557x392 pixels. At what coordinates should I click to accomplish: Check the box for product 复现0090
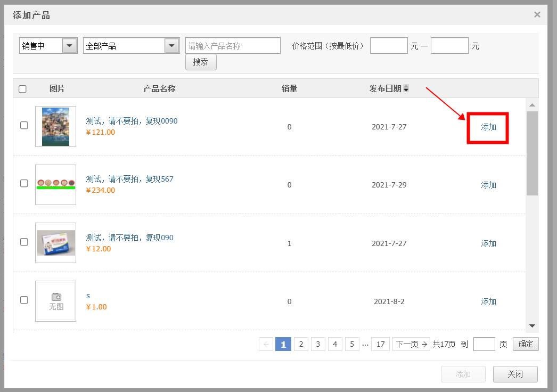(24, 125)
